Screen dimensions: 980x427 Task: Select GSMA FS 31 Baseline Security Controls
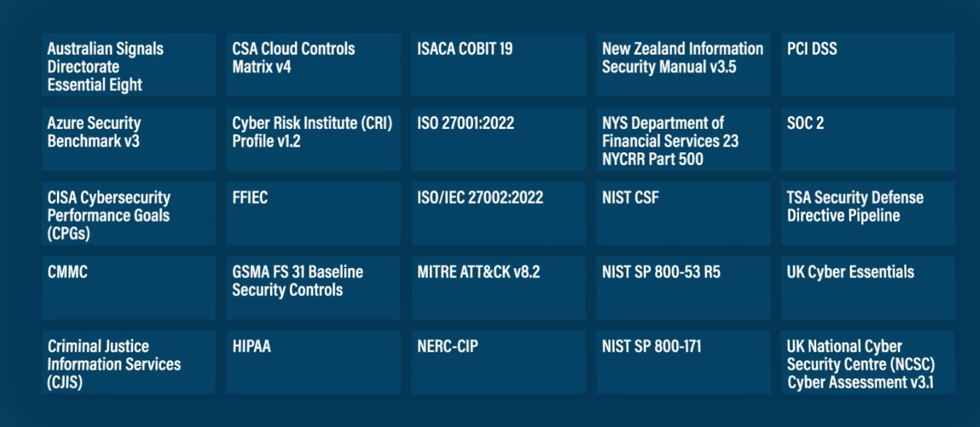tap(313, 288)
